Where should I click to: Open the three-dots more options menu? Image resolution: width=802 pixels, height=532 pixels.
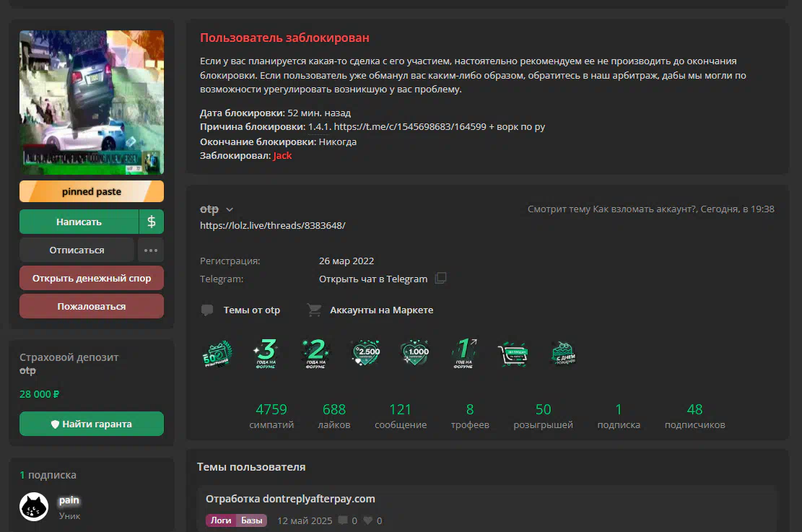[x=151, y=250]
